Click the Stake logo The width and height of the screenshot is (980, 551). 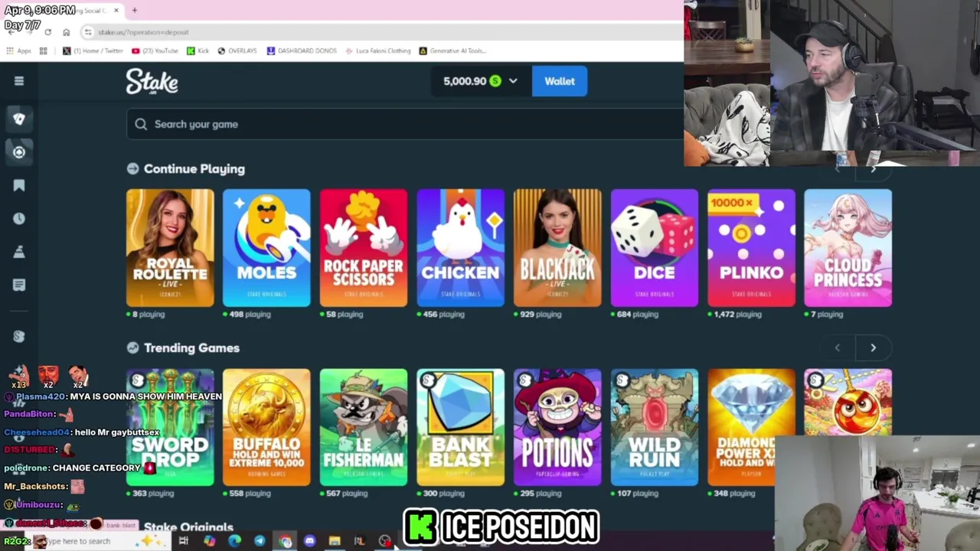click(x=152, y=81)
